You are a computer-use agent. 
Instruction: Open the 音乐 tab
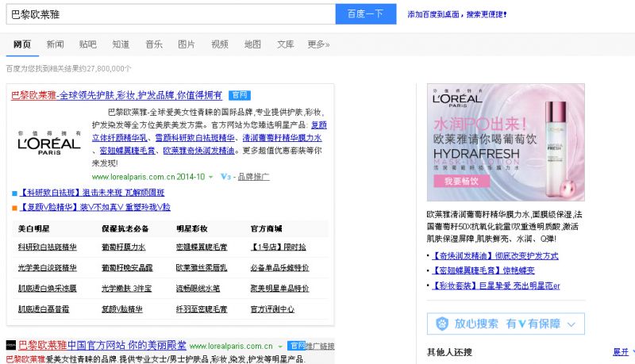pyautogui.click(x=154, y=44)
